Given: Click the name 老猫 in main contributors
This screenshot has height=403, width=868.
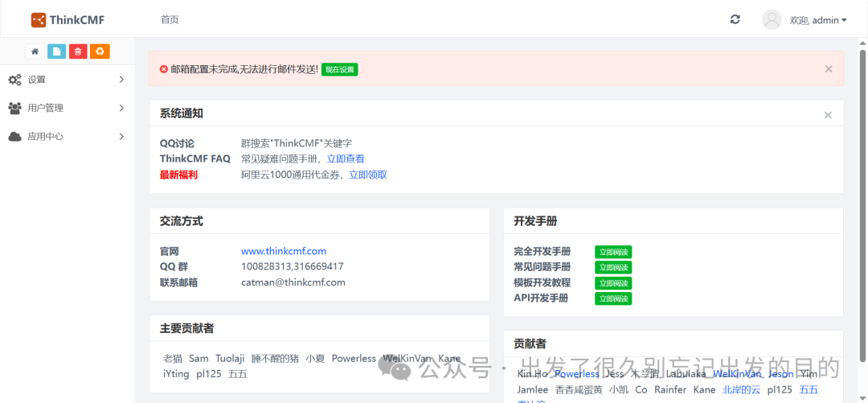Looking at the screenshot, I should click(173, 359).
